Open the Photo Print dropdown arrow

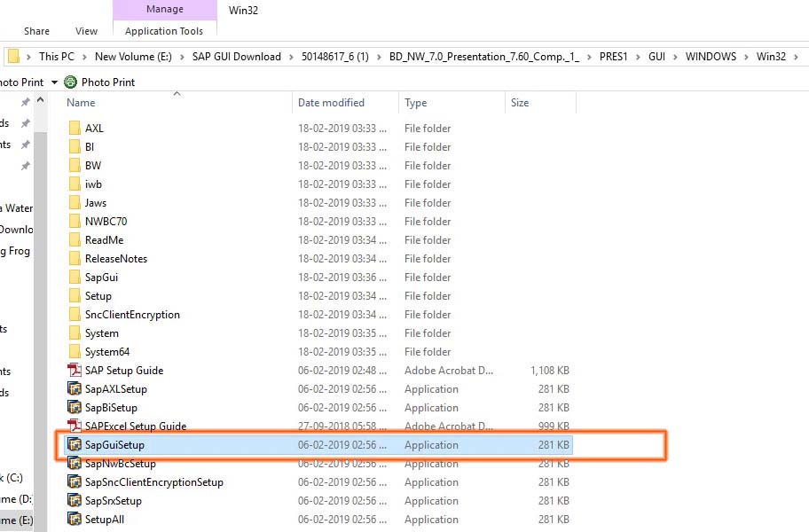pyautogui.click(x=54, y=82)
